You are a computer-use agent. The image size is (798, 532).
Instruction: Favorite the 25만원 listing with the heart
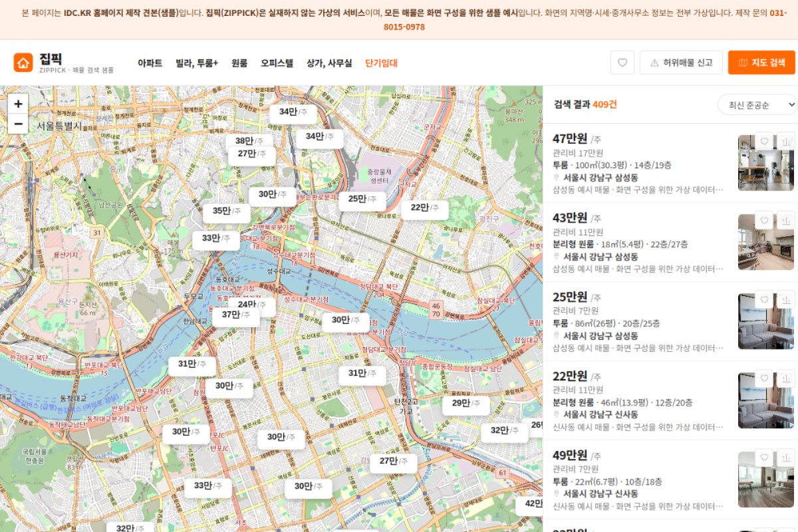click(x=765, y=300)
